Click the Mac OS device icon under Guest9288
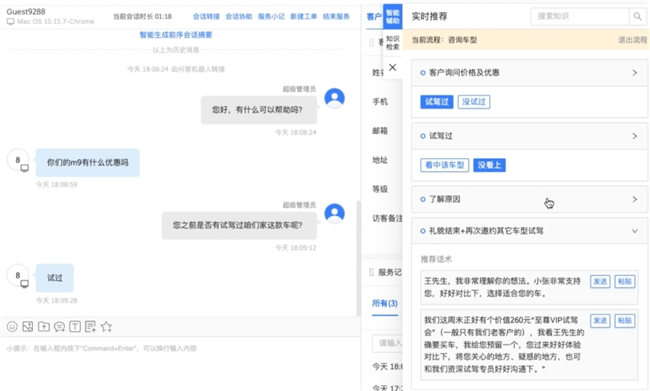650x391 pixels. coord(10,22)
